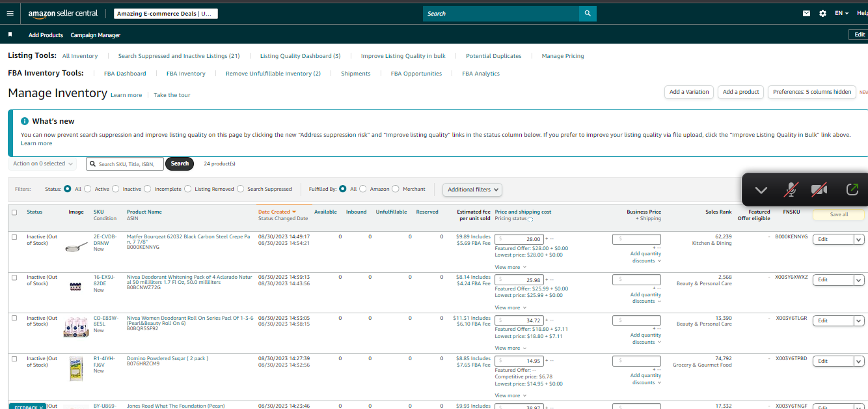Open Improve Listing Quality in bulk

[403, 56]
